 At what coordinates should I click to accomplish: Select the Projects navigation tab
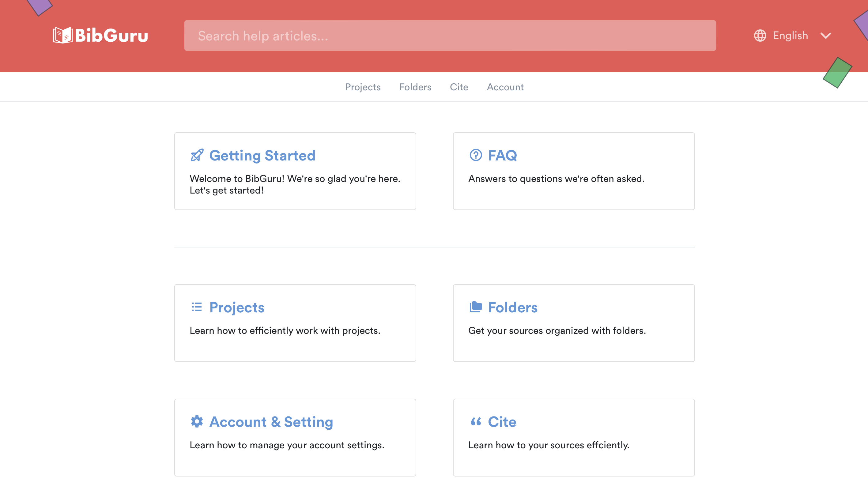point(363,86)
